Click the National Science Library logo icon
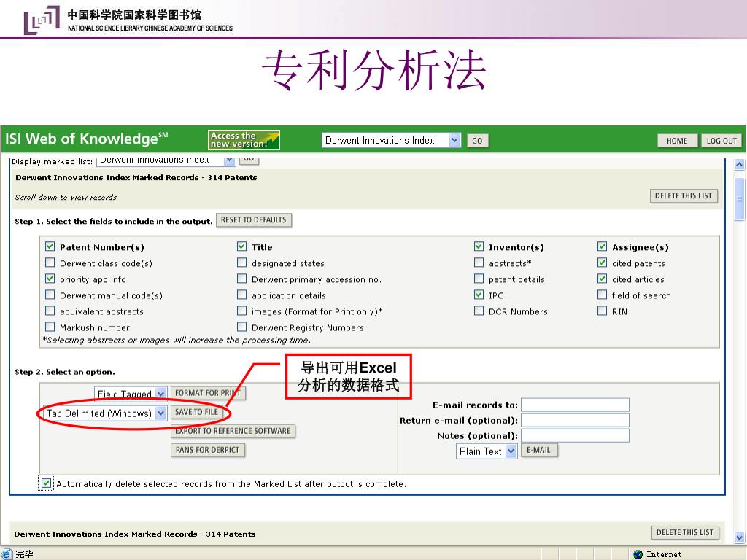 [x=42, y=20]
